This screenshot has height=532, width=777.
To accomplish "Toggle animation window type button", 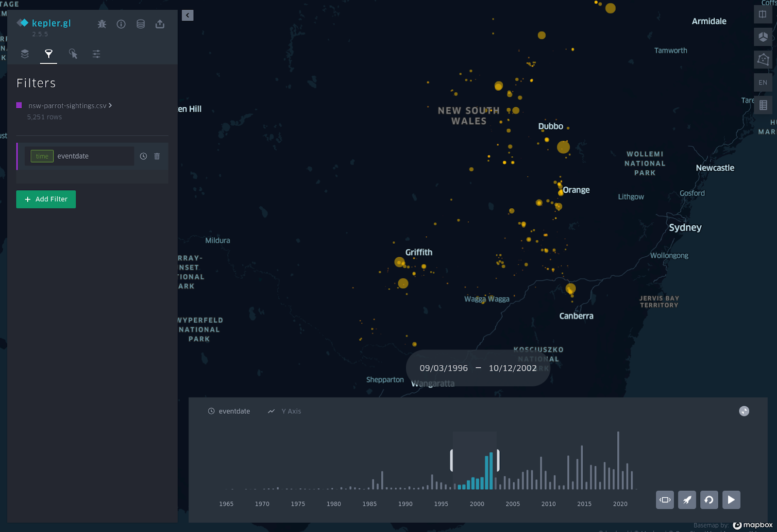I will tap(665, 500).
